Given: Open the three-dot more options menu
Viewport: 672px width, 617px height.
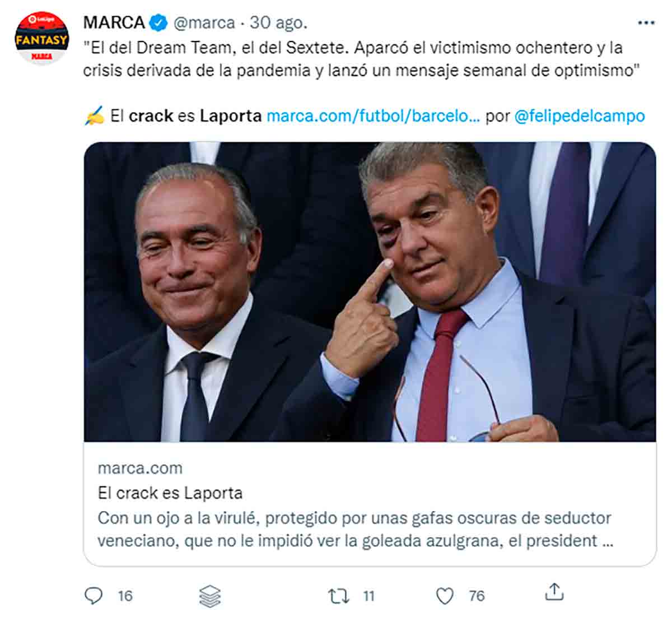Looking at the screenshot, I should coord(646,23).
